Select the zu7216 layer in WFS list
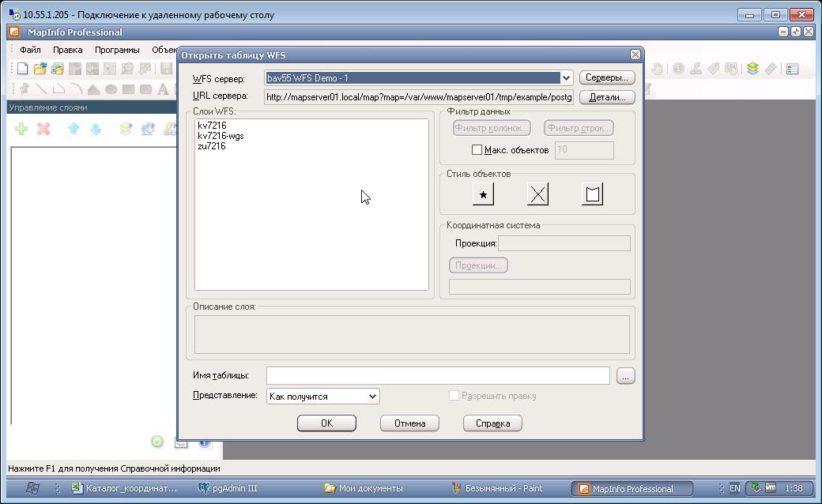 pos(212,146)
